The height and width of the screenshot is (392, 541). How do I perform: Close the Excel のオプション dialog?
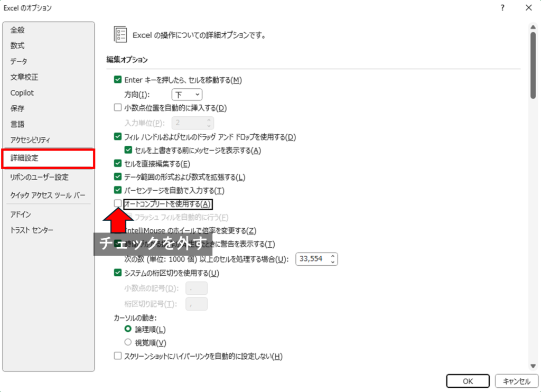click(528, 7)
